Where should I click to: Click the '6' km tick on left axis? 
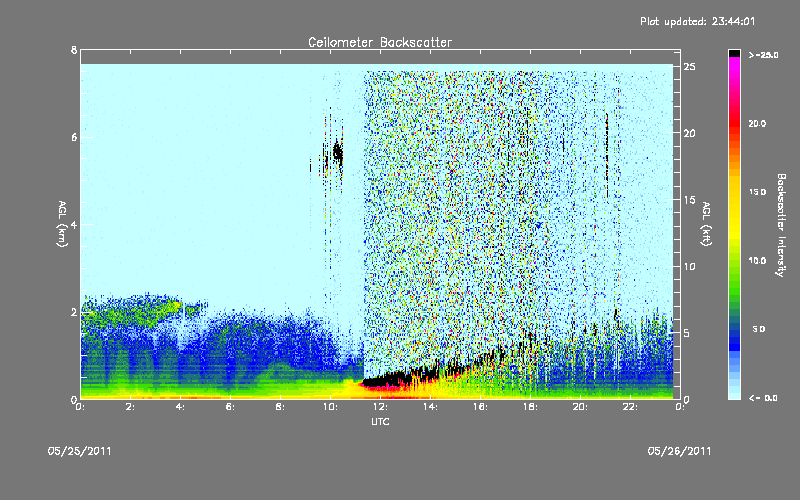(74, 137)
